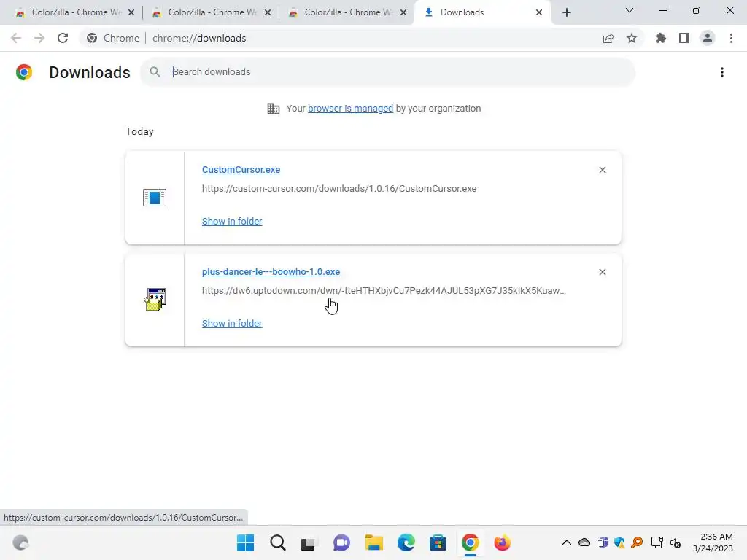Click the building icon beside managed notice

click(x=273, y=109)
